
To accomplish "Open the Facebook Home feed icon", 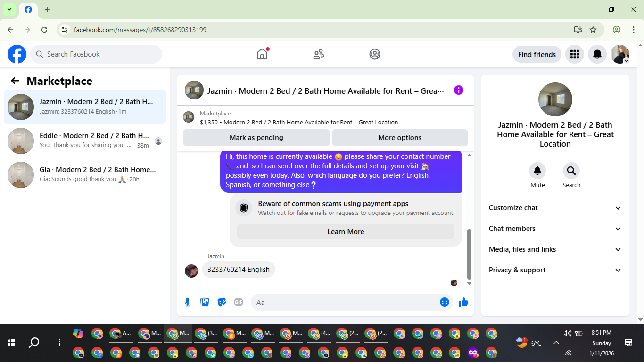I will pyautogui.click(x=262, y=54).
